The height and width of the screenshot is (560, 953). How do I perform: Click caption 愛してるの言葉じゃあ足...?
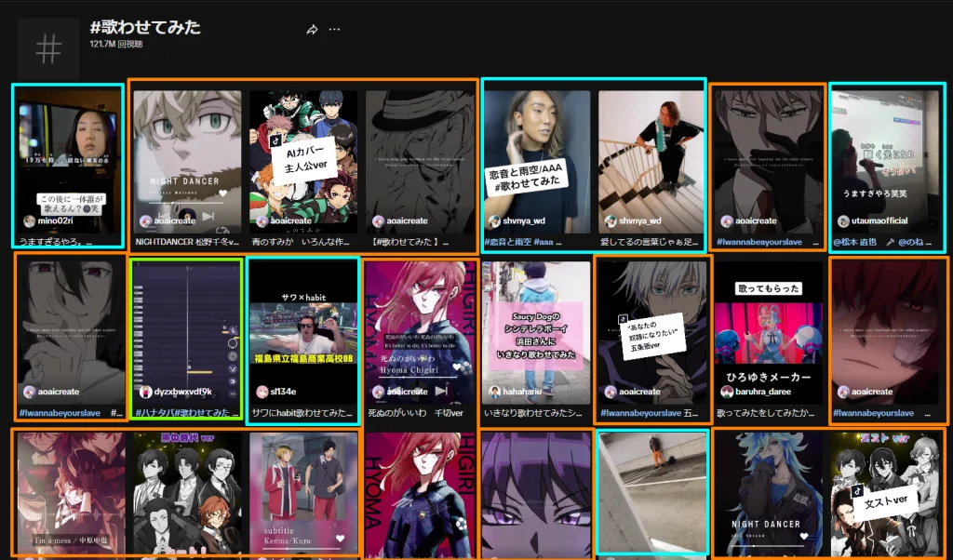649,242
